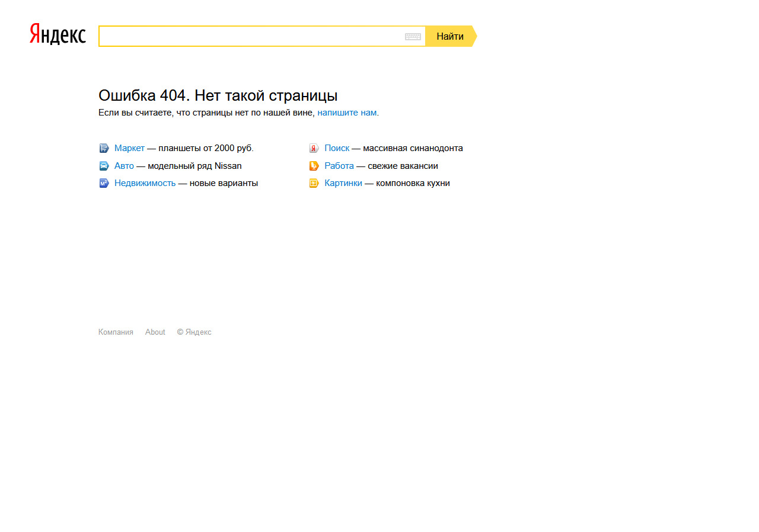Image resolution: width=759 pixels, height=532 pixels.
Task: Open the Маркет link
Action: tap(129, 148)
